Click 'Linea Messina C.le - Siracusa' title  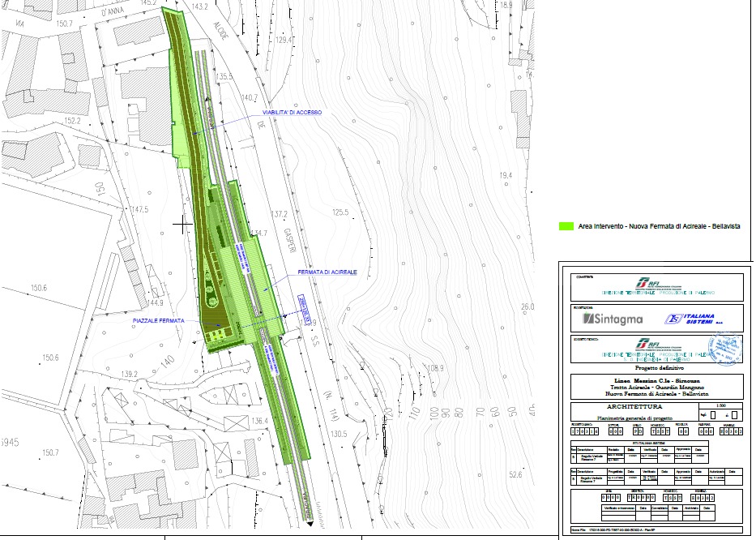(x=656, y=381)
